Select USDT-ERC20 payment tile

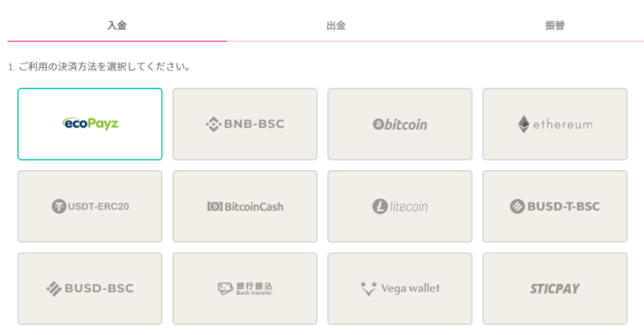(90, 206)
